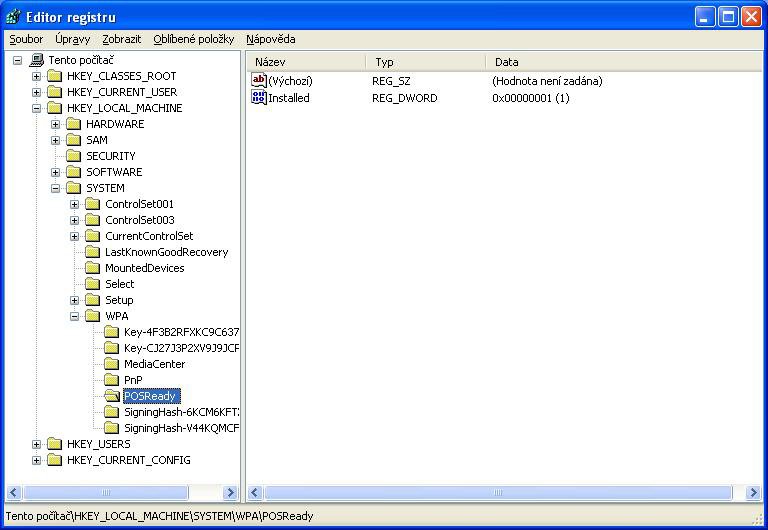Expand the HARDWARE key

click(55, 124)
